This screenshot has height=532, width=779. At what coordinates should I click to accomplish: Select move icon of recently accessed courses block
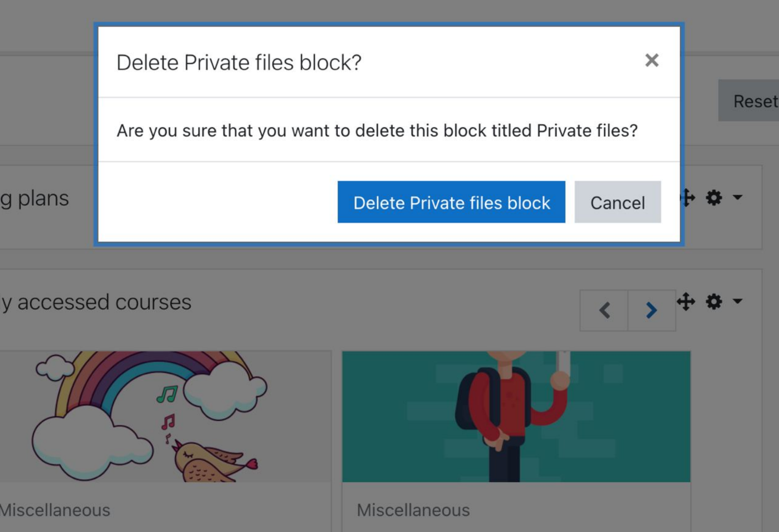(686, 301)
